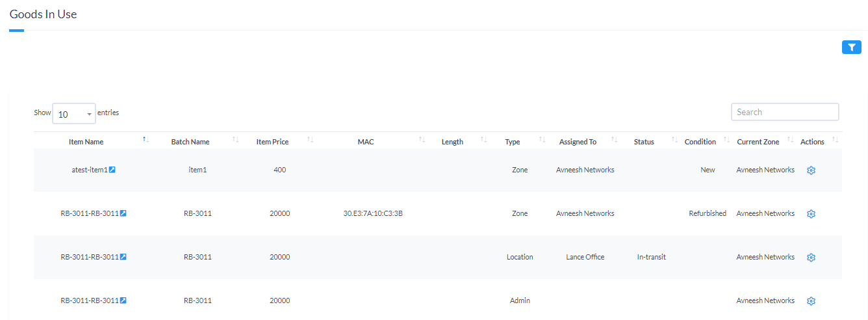The width and height of the screenshot is (868, 320).
Task: Sort by Assigned To column header
Action: 578,142
